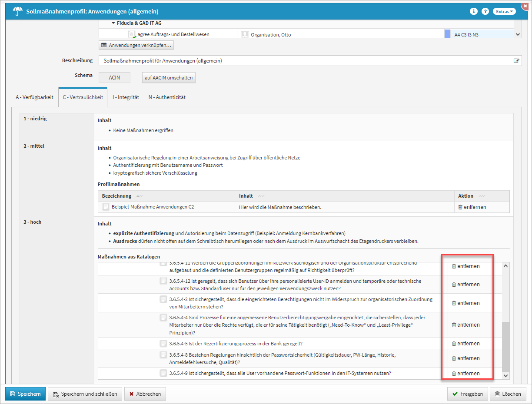Click the document icon beside measure 3.6.5.4-5
The height and width of the screenshot is (404, 532).
coord(163,344)
